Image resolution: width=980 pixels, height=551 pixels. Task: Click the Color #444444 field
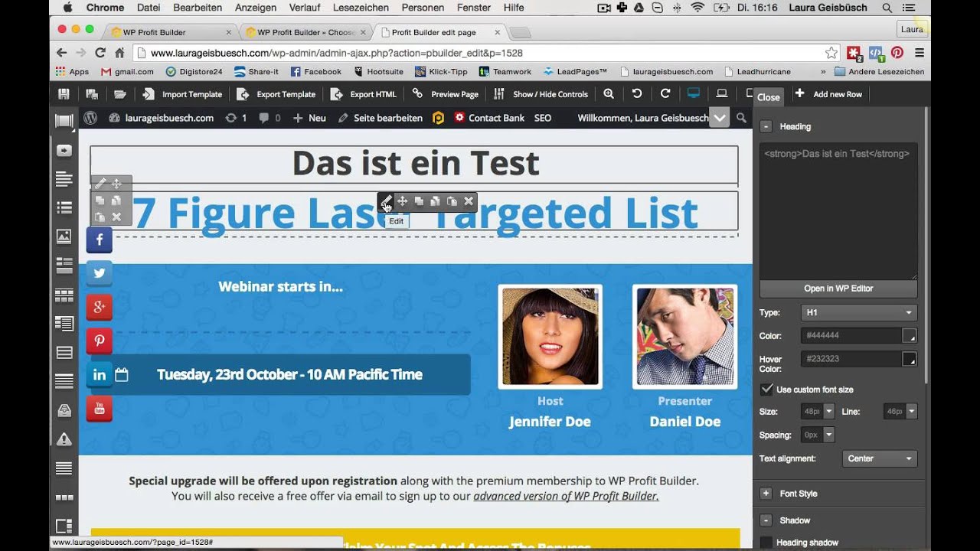click(852, 335)
